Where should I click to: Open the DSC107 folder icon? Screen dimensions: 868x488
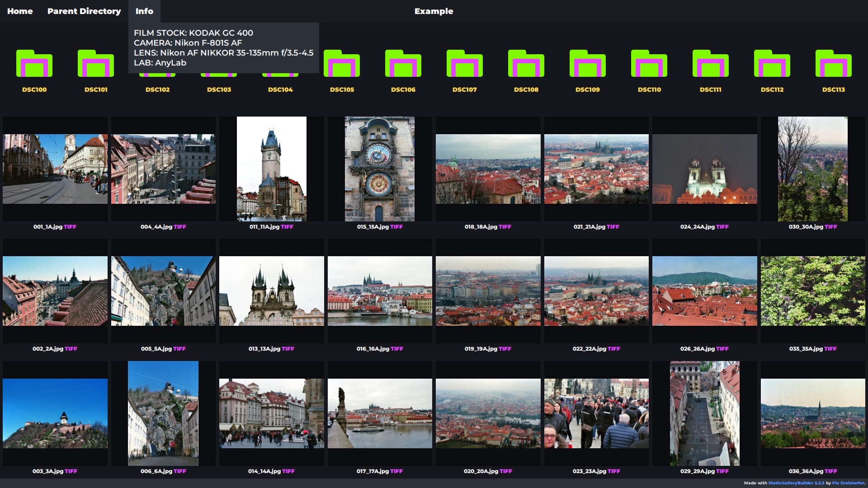tap(465, 64)
